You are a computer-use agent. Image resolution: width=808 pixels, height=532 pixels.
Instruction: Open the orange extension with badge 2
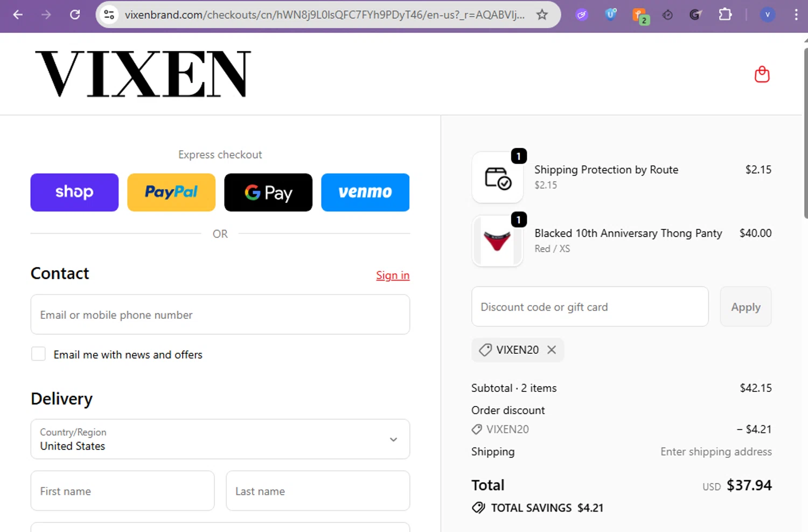click(640, 16)
